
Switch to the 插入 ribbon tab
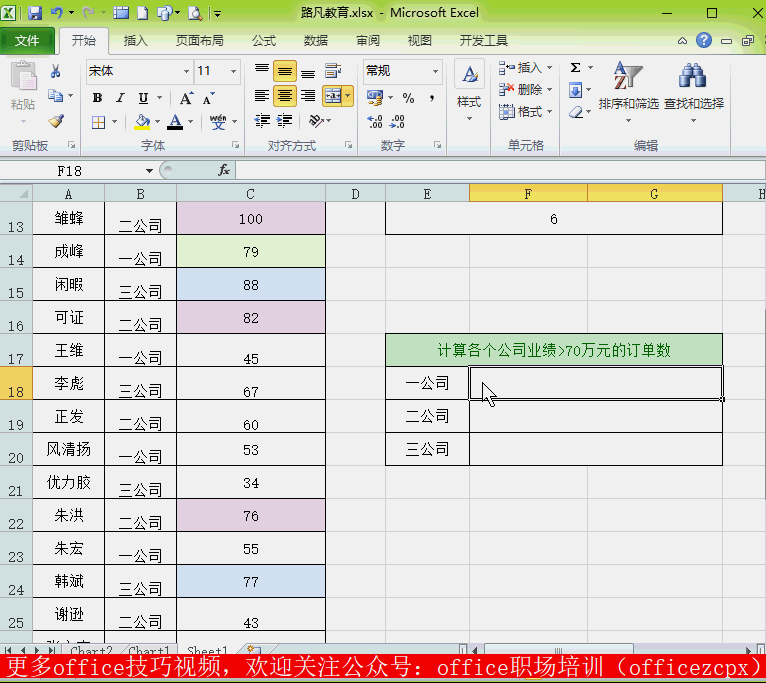[x=135, y=41]
